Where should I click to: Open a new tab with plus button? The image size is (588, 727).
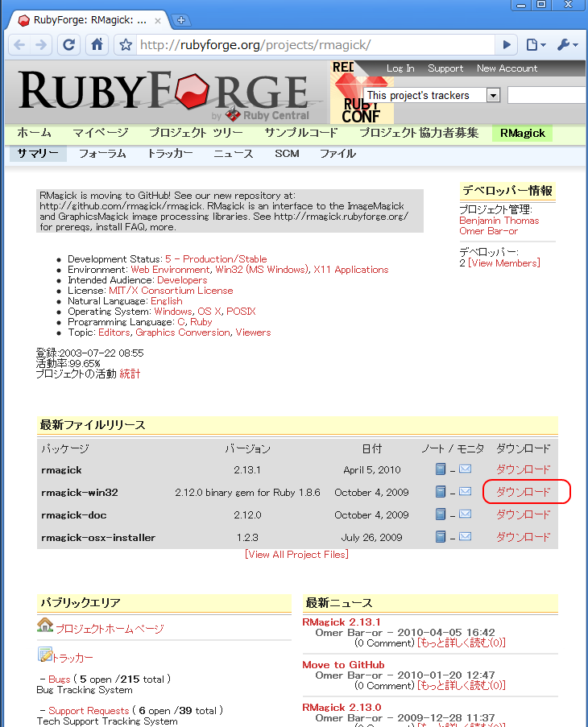click(181, 20)
